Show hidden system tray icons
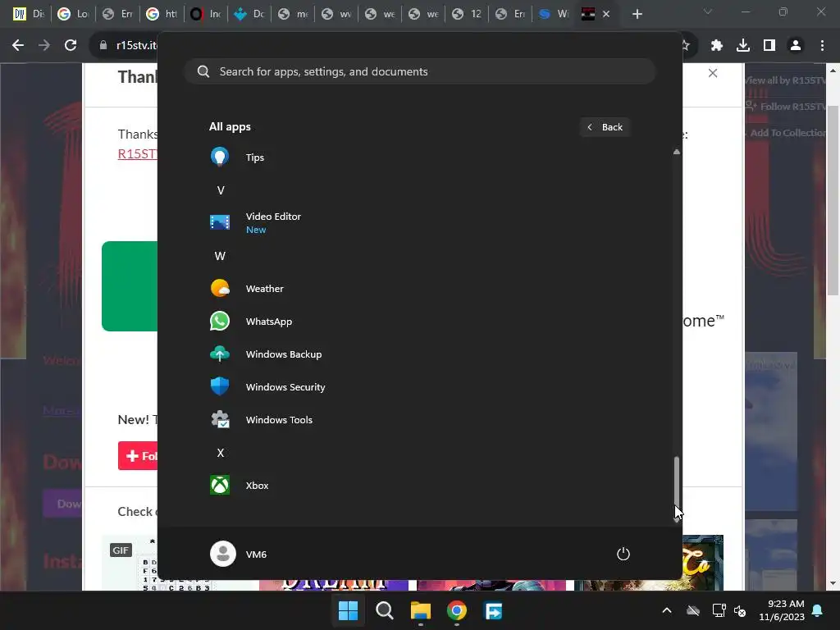Viewport: 840px width, 630px height. (667, 610)
